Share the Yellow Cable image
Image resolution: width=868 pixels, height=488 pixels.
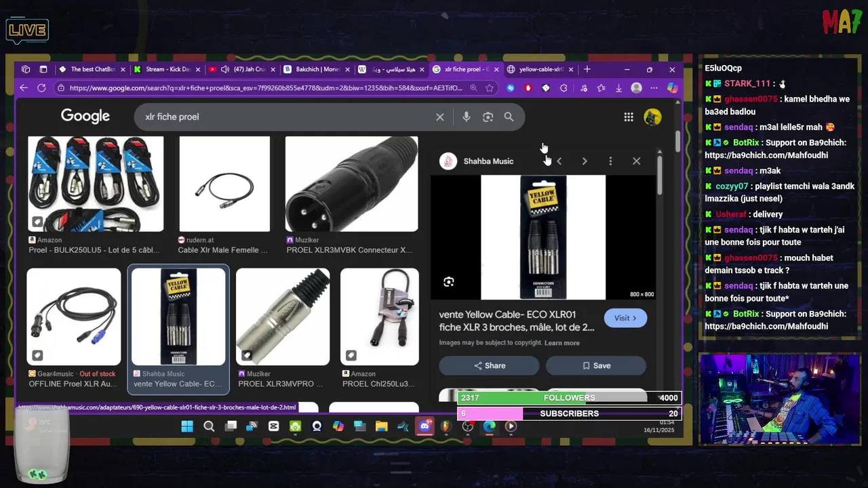click(x=489, y=365)
